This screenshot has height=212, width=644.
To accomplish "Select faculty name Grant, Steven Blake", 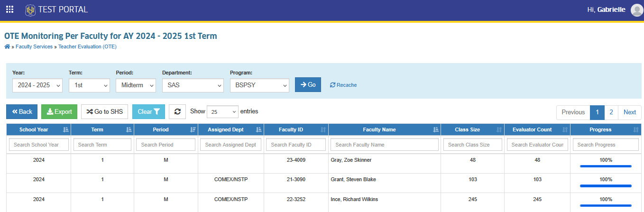I will (354, 180).
